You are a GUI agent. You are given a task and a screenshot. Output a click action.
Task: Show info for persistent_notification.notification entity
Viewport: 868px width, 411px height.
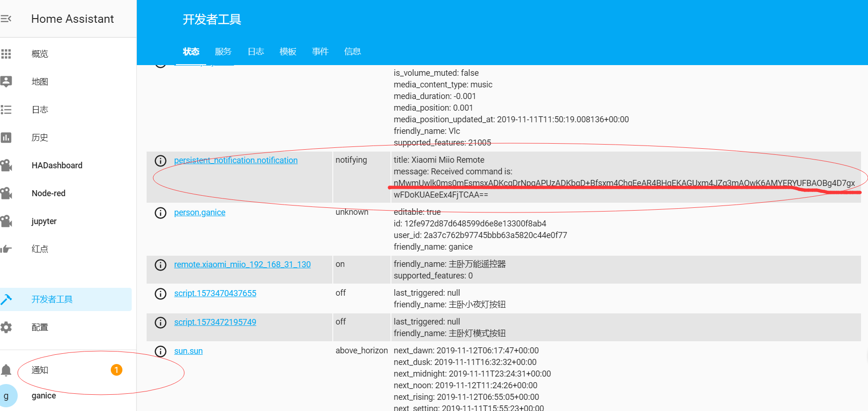(x=161, y=161)
